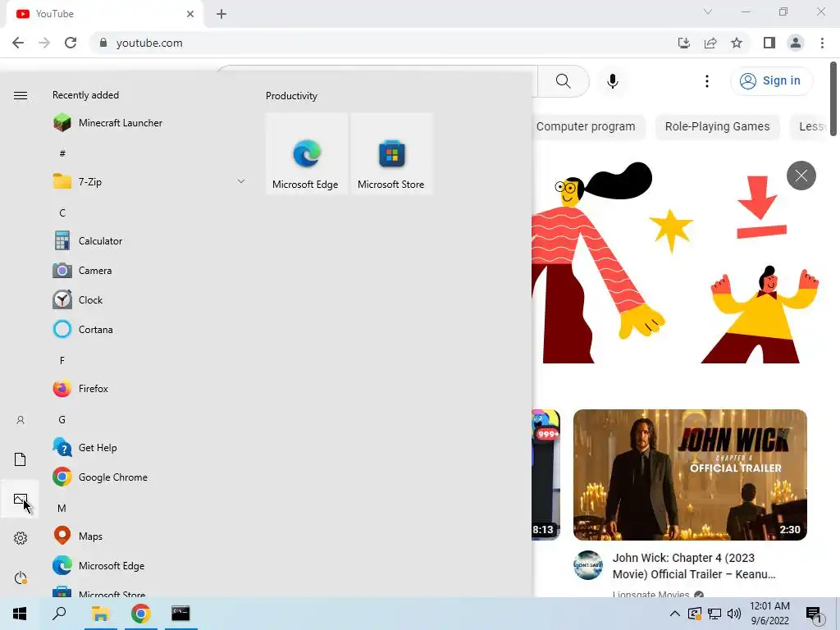840x630 pixels.
Task: Launch Calculator from the app list
Action: click(x=149, y=241)
